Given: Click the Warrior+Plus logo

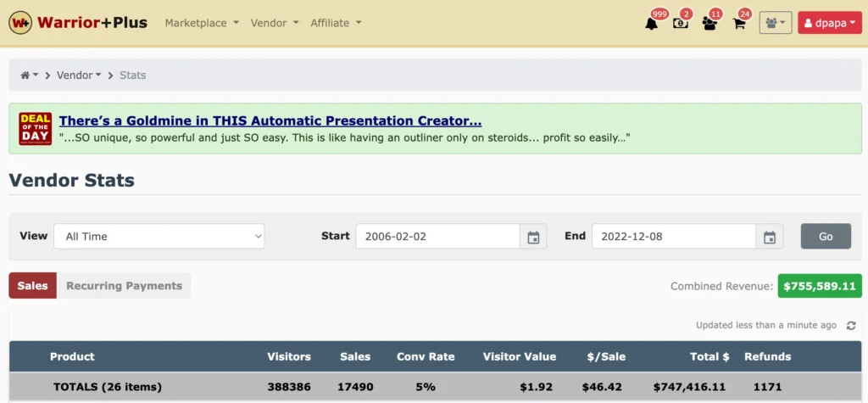Looking at the screenshot, I should click(x=78, y=23).
